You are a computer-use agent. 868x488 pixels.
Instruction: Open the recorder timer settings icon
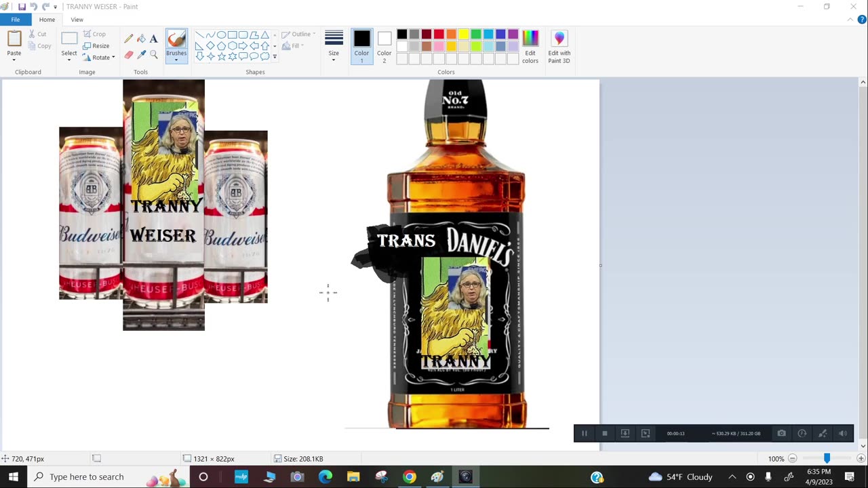point(802,434)
